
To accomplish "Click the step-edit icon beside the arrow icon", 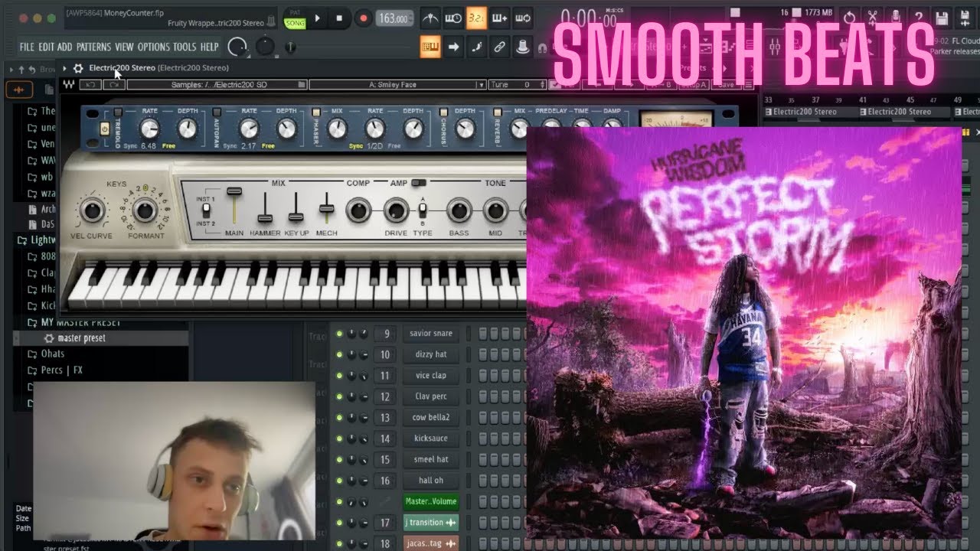I will click(476, 47).
